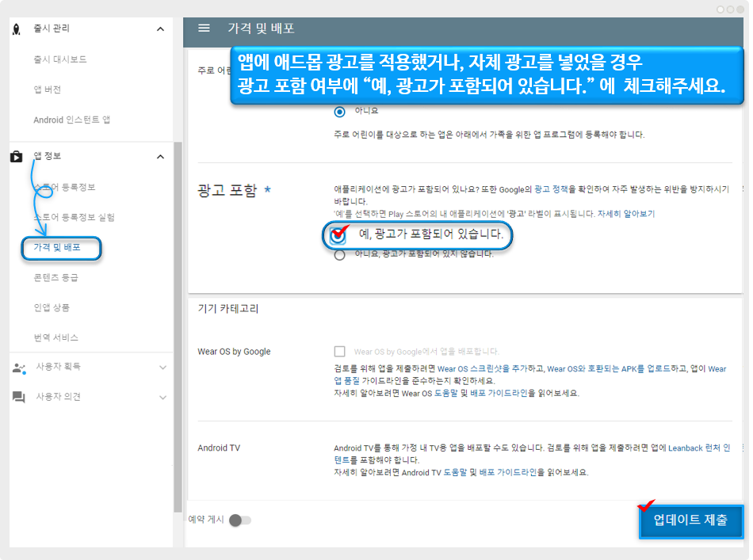Collapse the 앱 정보 section chevron

tap(160, 157)
